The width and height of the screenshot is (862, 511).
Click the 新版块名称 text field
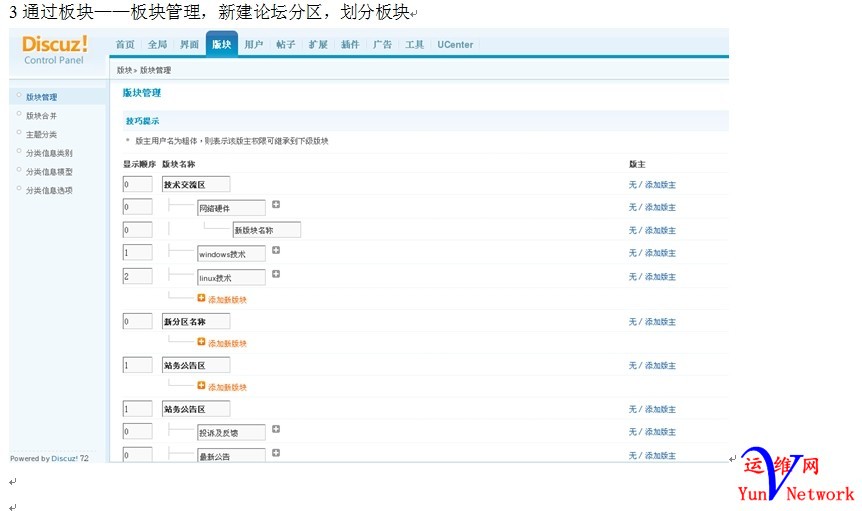[x=266, y=230]
